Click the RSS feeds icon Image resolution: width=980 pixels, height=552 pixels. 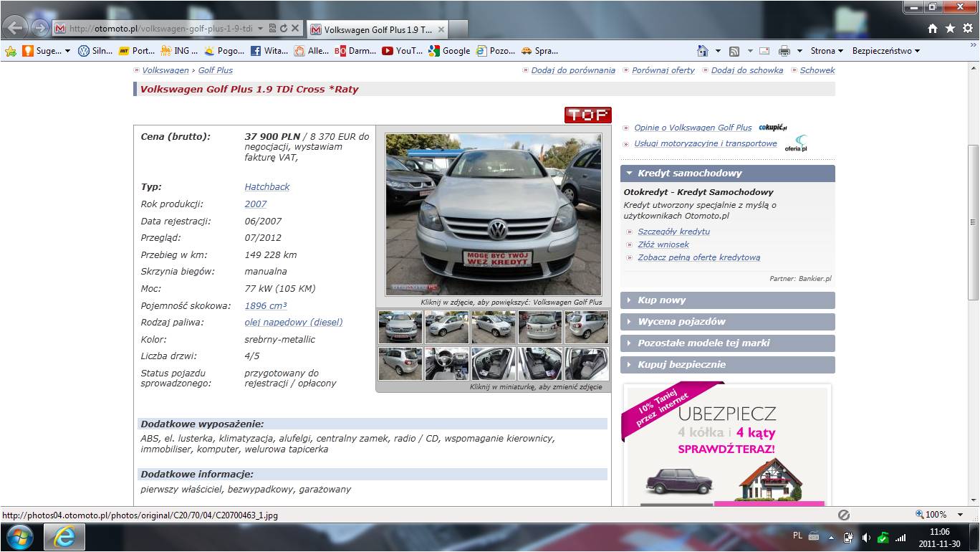pyautogui.click(x=734, y=51)
